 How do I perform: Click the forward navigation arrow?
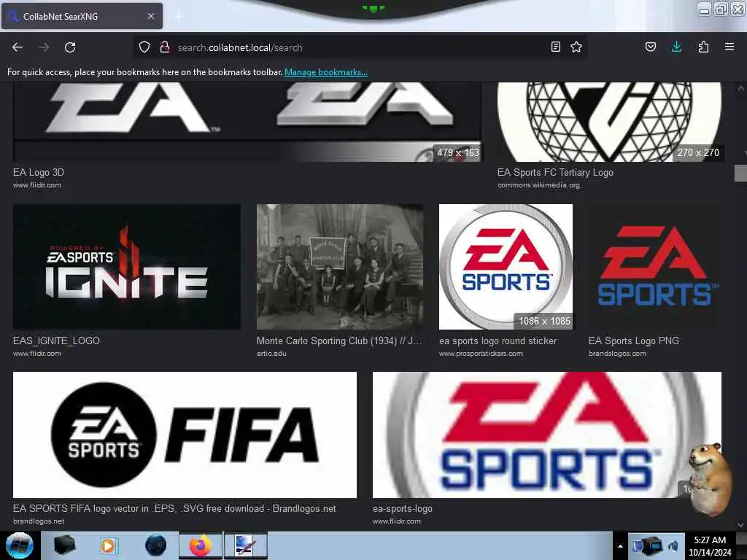click(x=44, y=47)
